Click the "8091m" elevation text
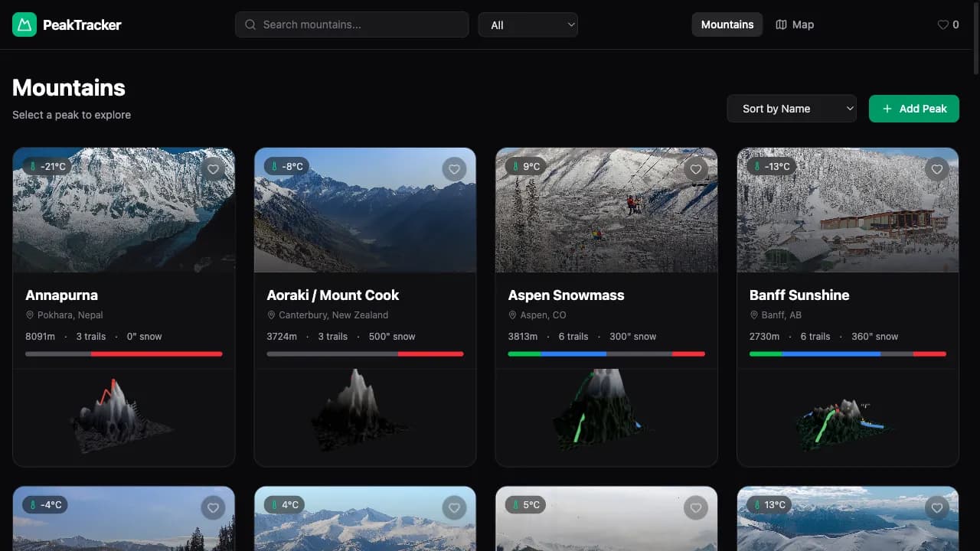The width and height of the screenshot is (980, 551). (x=40, y=337)
